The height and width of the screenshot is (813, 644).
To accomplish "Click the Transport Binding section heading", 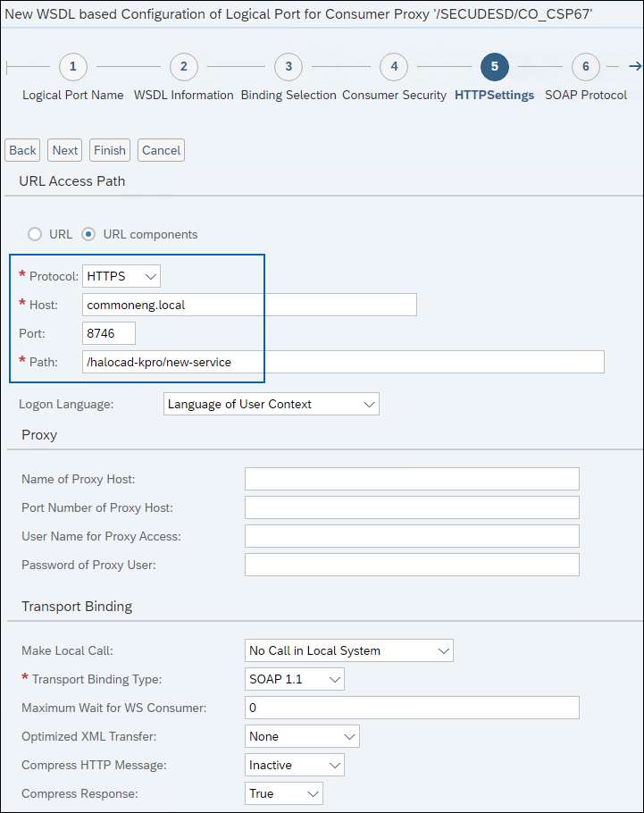I will (77, 606).
